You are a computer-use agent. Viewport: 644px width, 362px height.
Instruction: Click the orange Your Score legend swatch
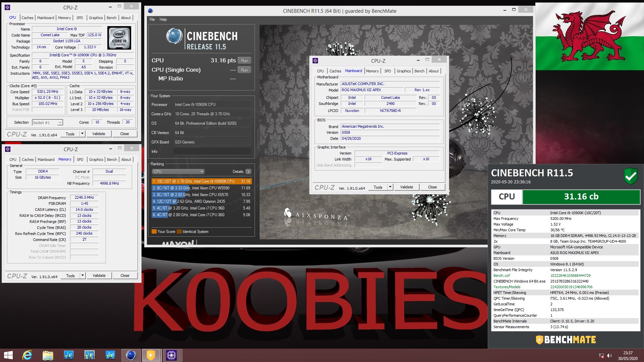point(154,232)
